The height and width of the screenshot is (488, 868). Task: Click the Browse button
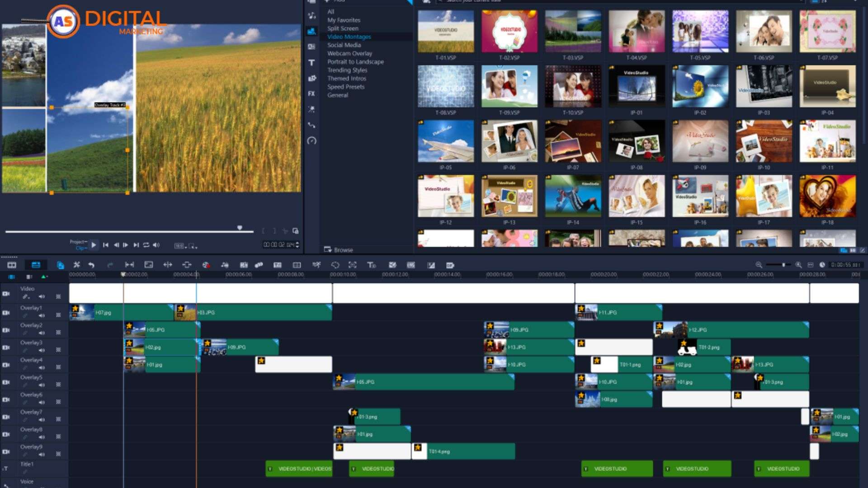[x=339, y=250]
